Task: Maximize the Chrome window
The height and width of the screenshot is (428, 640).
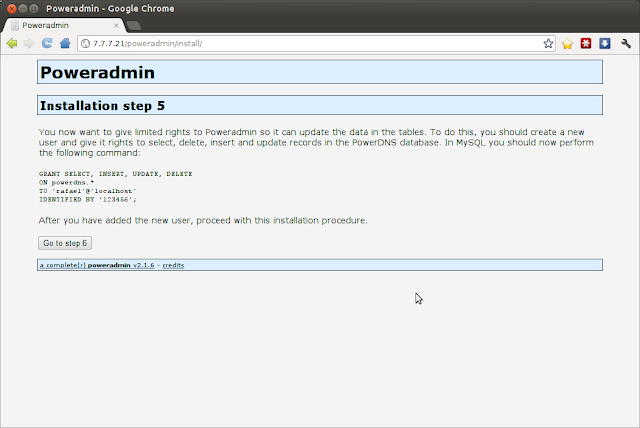Action: pyautogui.click(x=34, y=8)
